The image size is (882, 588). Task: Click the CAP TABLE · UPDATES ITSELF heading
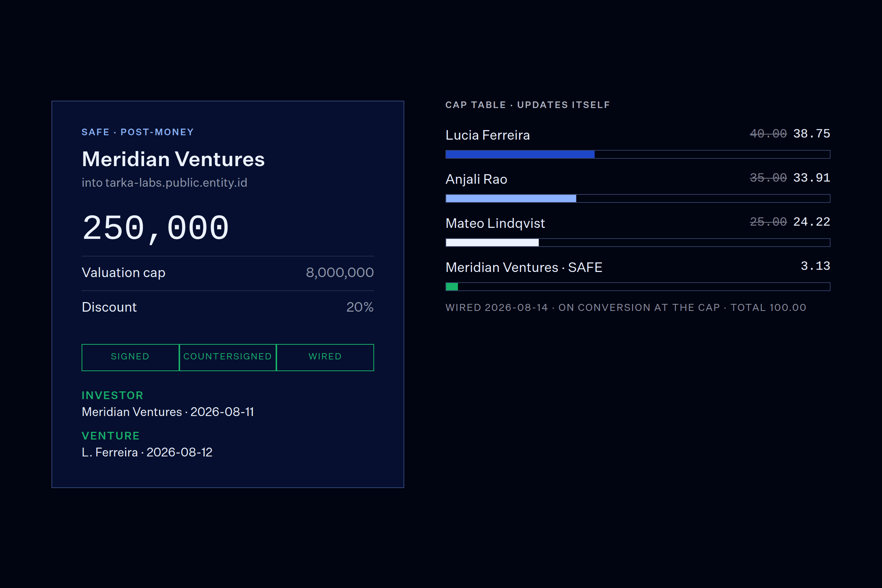[528, 105]
